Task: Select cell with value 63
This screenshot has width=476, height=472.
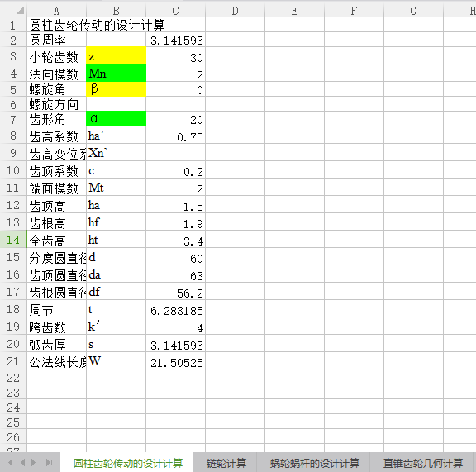Action: click(x=175, y=274)
